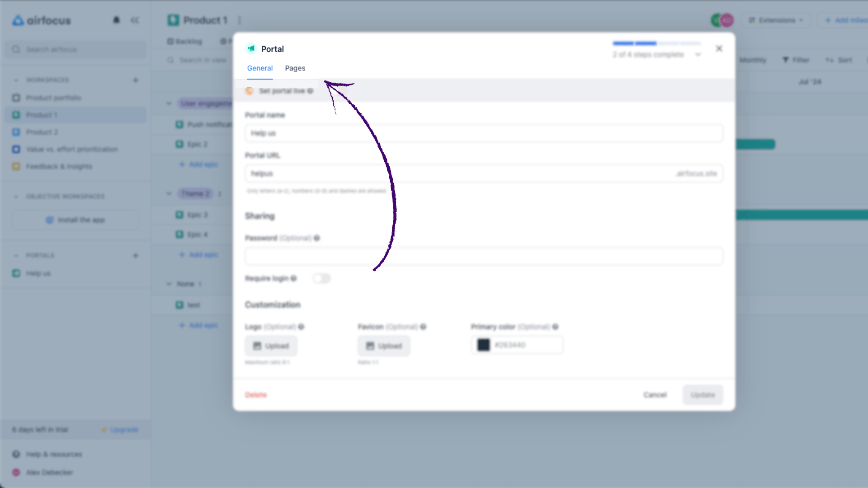
Task: Add epic under None group
Action: [199, 325]
